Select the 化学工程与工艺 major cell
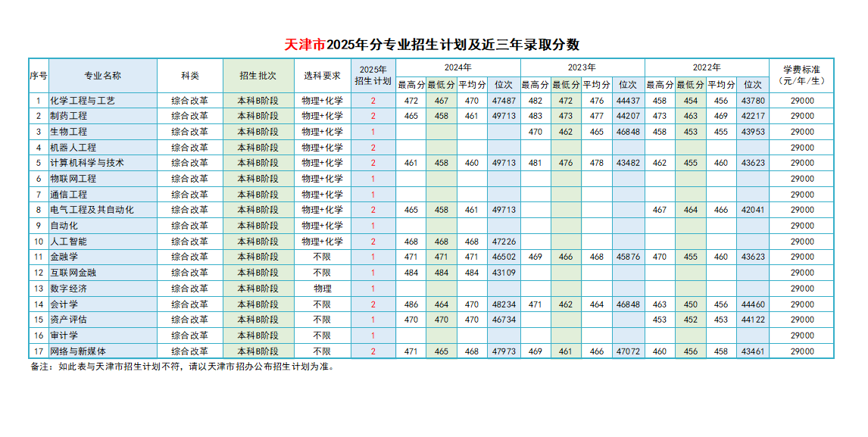Screen dimensions: 868x437 pyautogui.click(x=83, y=101)
